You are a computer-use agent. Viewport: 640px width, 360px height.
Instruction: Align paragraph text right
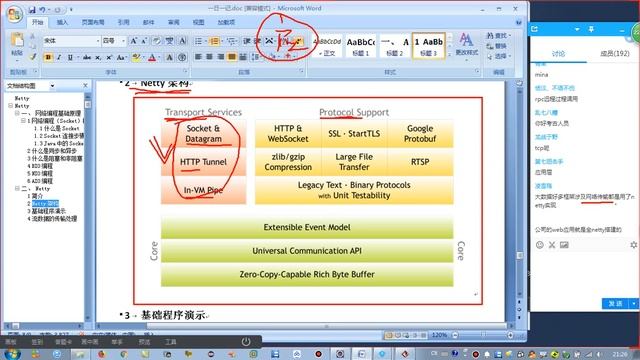[x=220, y=57]
